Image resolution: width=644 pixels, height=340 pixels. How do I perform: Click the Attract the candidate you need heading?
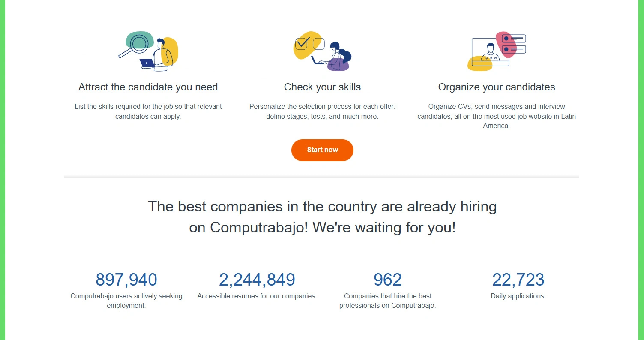pyautogui.click(x=148, y=87)
